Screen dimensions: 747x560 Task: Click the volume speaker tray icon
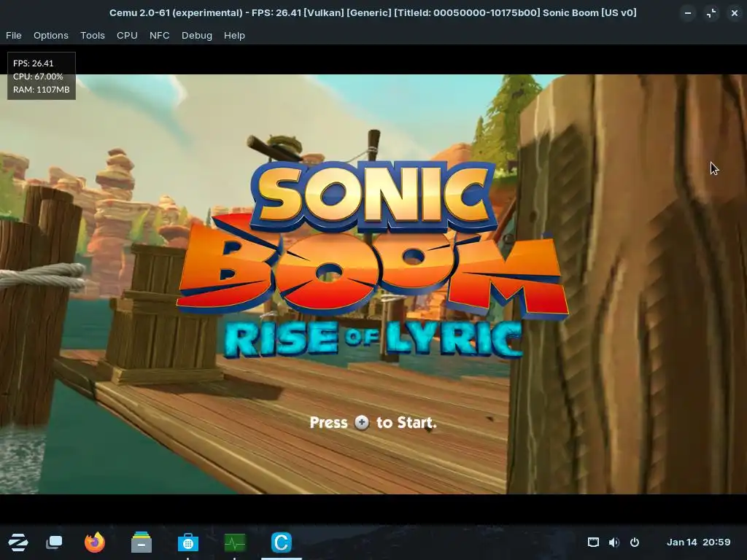click(614, 542)
